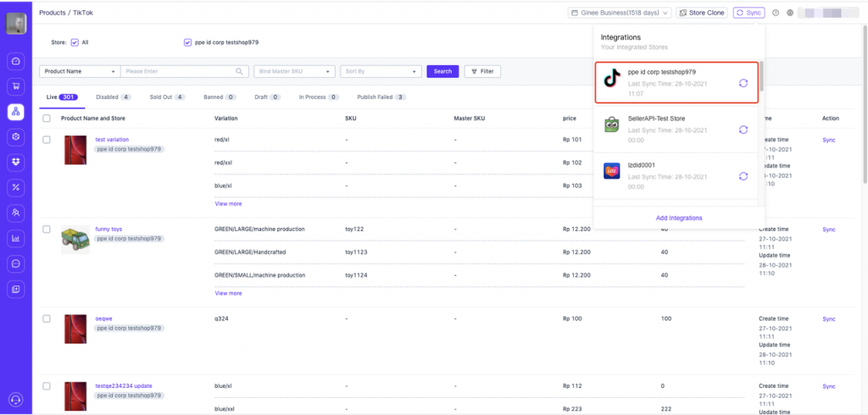Switch to the Draft tab
The image size is (868, 415).
pyautogui.click(x=268, y=97)
